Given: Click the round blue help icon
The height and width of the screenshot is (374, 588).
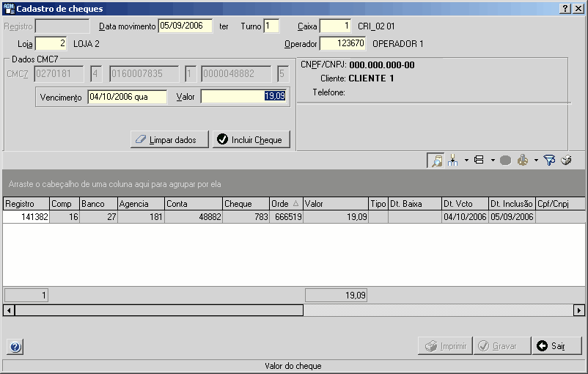Looking at the screenshot, I should click(x=15, y=347).
